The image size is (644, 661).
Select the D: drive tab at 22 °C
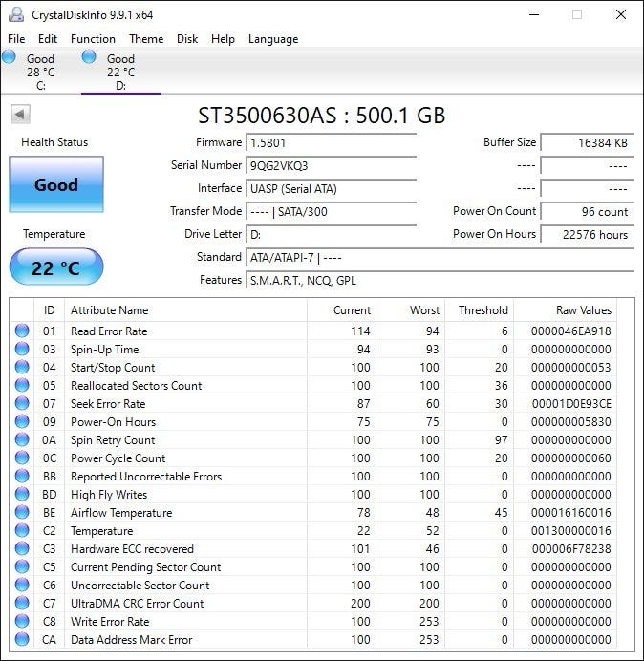[x=121, y=71]
